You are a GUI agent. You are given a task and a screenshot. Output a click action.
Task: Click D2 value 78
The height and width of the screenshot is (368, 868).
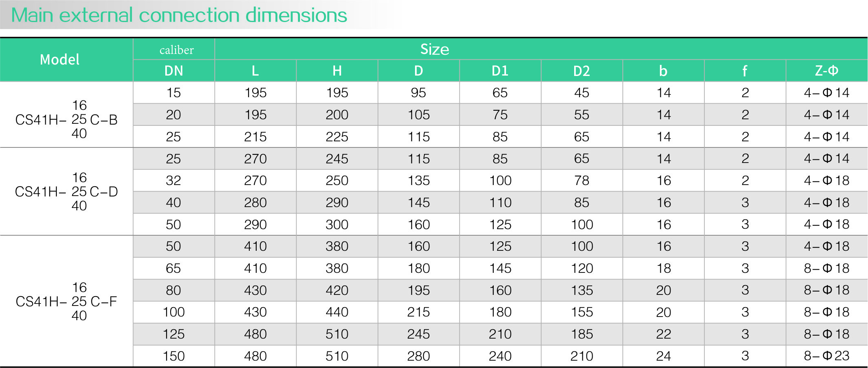point(582,181)
